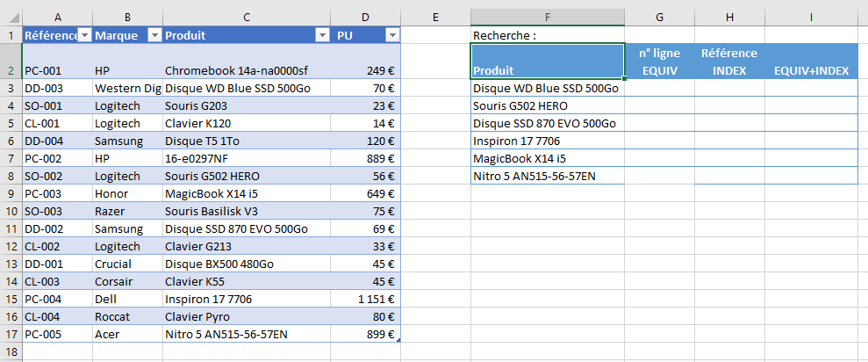Click the 'Recherche :' cell
868x362 pixels.
pos(548,35)
